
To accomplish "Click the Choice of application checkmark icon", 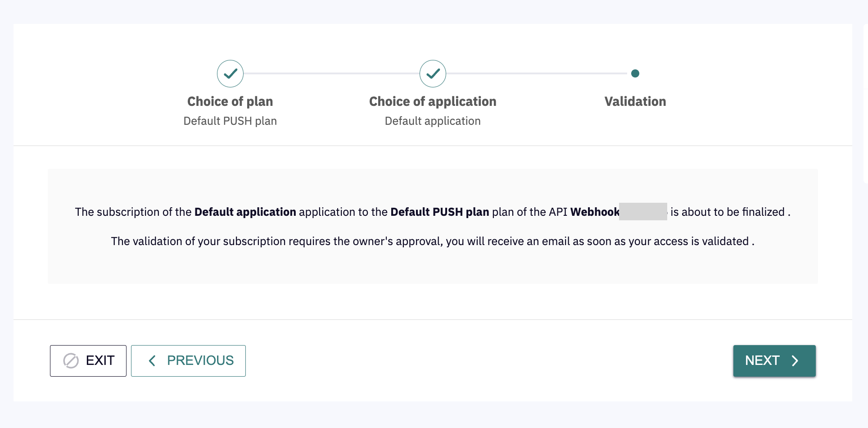I will (433, 73).
